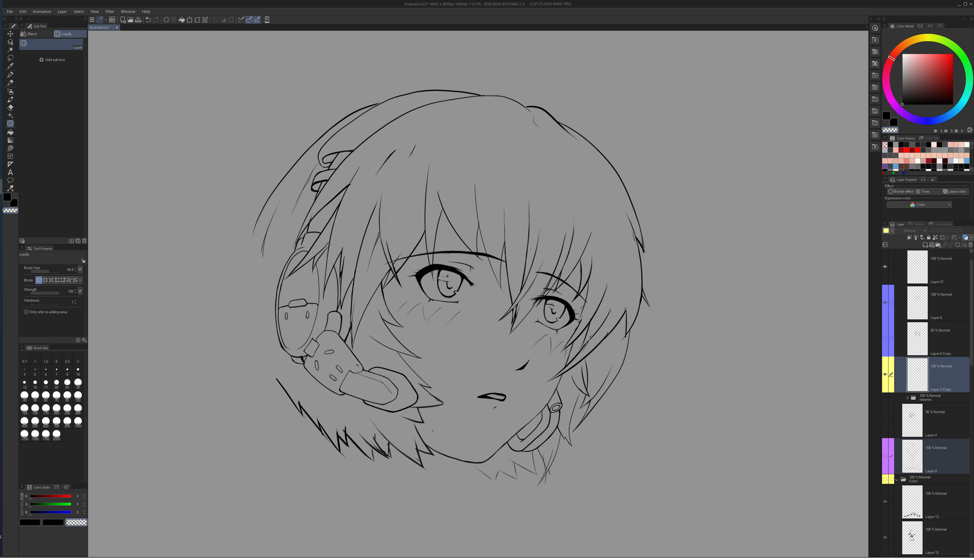Open the Expression color dropdown

coord(919,205)
